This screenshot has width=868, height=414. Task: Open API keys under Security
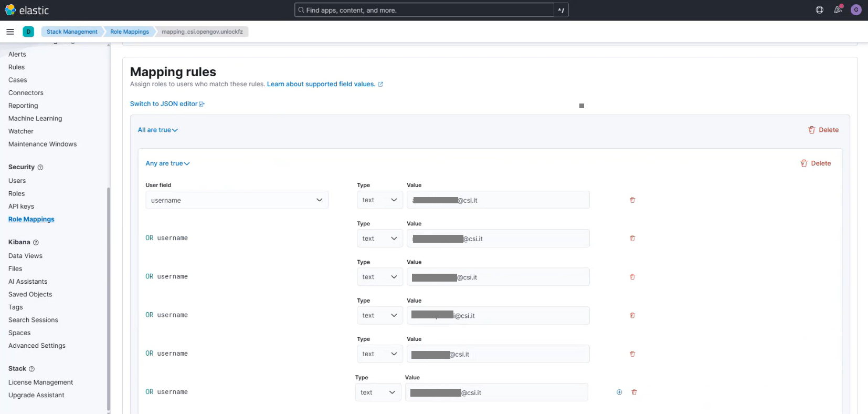(21, 206)
